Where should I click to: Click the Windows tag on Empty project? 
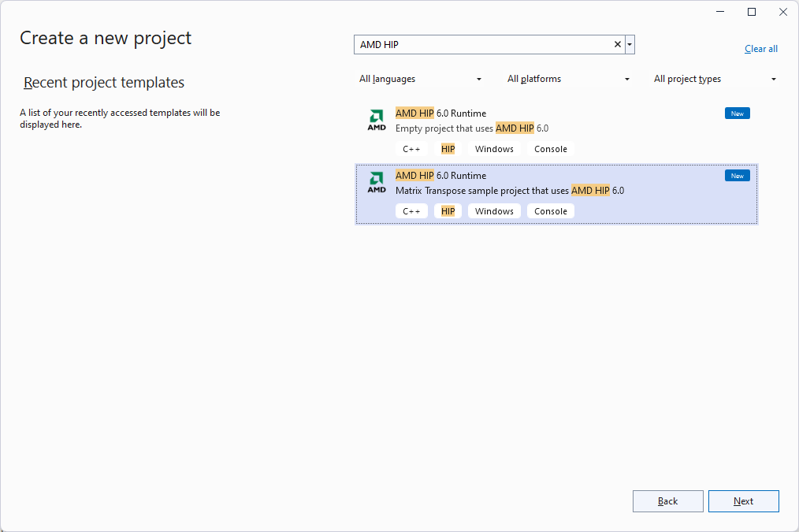[x=494, y=149]
